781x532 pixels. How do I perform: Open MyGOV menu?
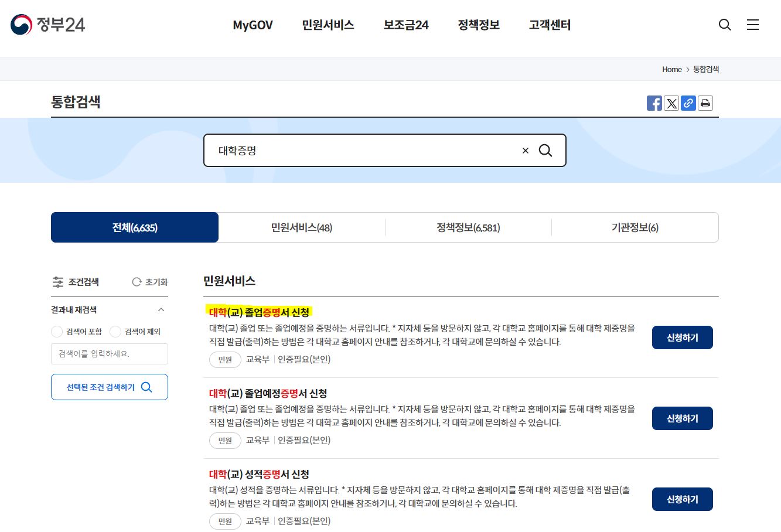tap(253, 25)
